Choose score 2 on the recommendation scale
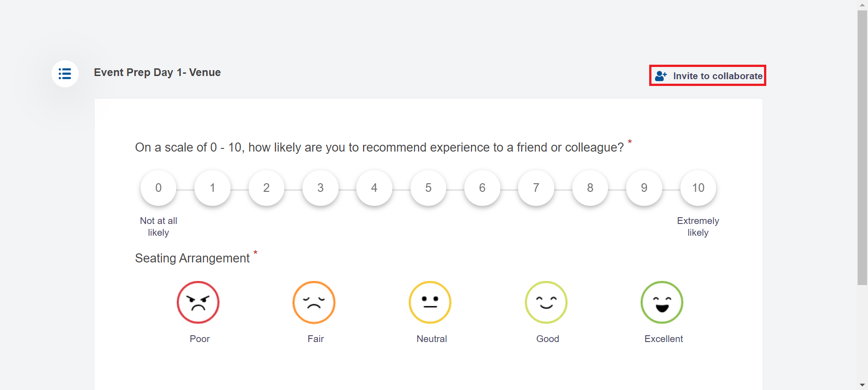The width and height of the screenshot is (868, 390). [266, 188]
